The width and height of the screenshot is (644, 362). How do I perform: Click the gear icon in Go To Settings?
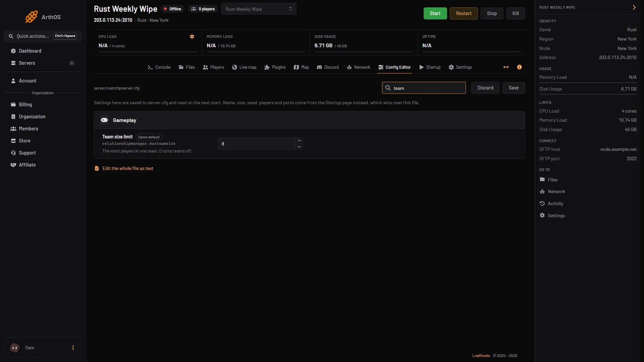pyautogui.click(x=542, y=215)
